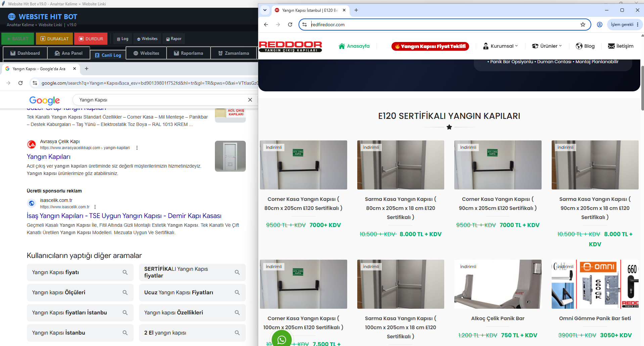Screen dimensions: 644x346
Task: Click the redfiredoor.com address bar
Action: pos(445,25)
